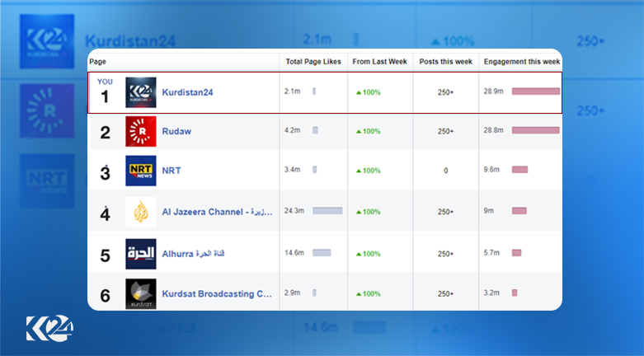The width and height of the screenshot is (644, 356).
Task: Click Rudaw's 250+ posts this week value
Action: [x=445, y=131]
